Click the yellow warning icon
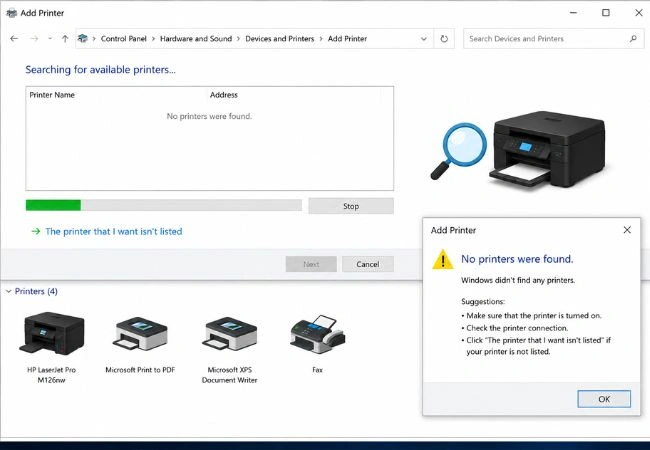Screen dimensions: 650x450 443,259
